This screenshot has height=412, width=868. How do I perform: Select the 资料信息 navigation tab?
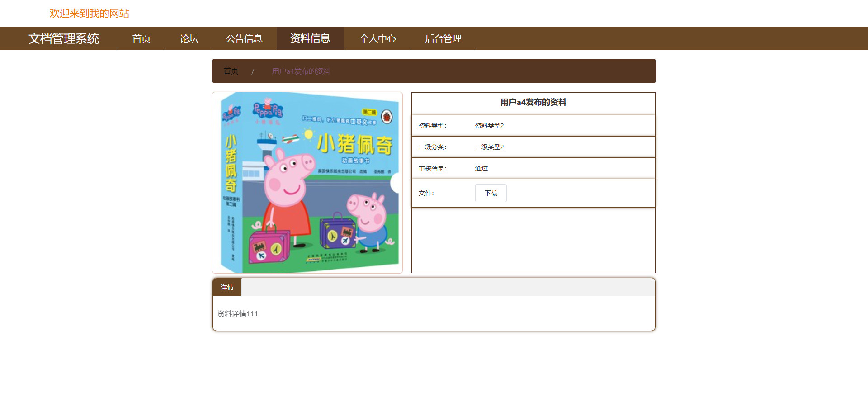[x=310, y=38]
